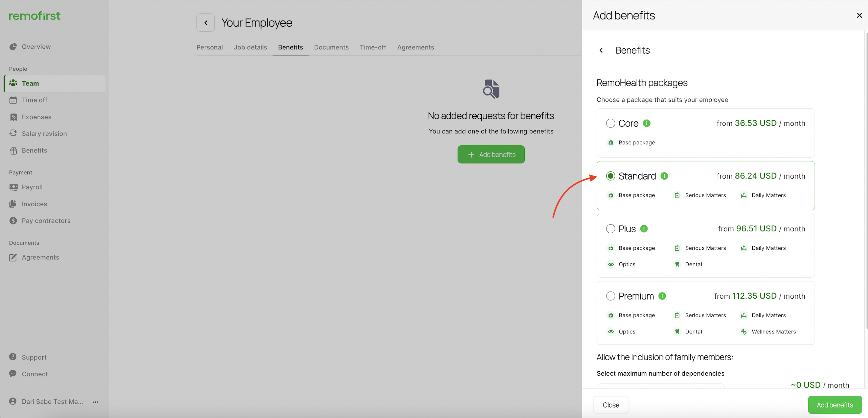
Task: Open the Time-off tab
Action: tap(373, 47)
